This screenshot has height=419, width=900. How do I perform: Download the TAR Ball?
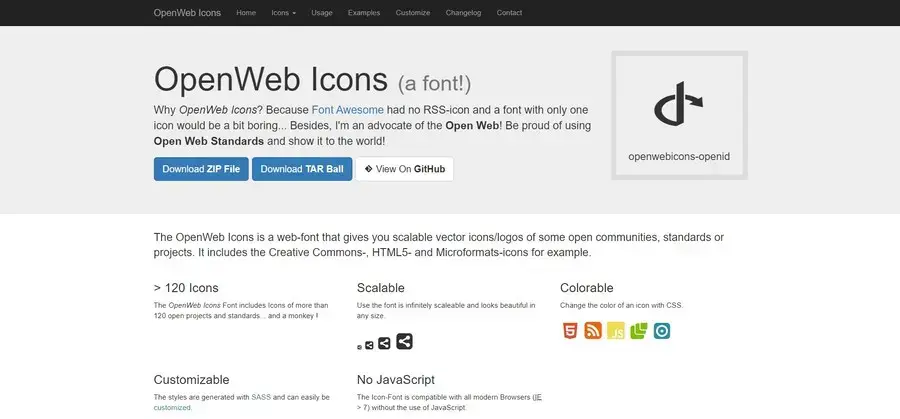tap(302, 169)
